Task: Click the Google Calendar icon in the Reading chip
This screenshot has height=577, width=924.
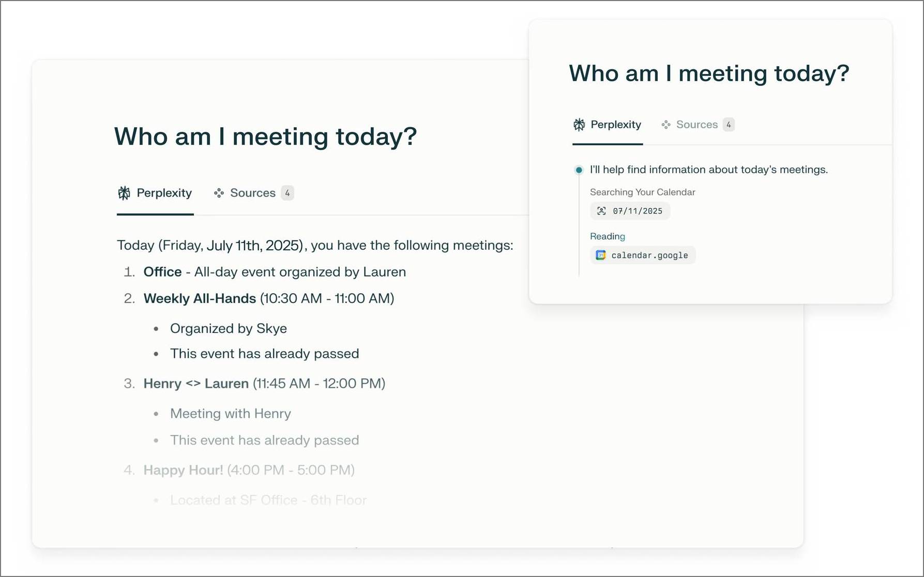Action: [600, 255]
